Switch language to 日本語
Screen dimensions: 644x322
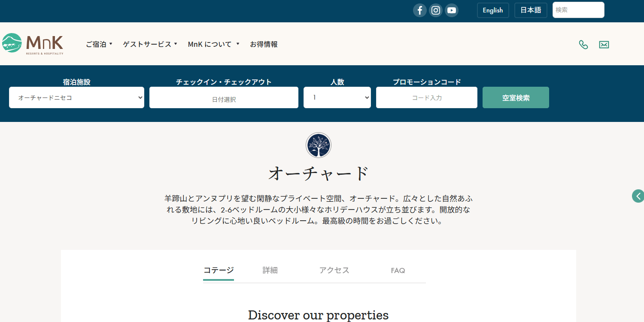pyautogui.click(x=530, y=10)
